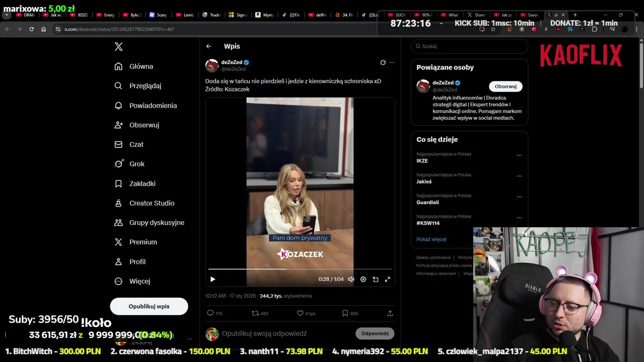Open deZeZed profile in Powiązane osoby
The height and width of the screenshot is (362, 644).
443,83
